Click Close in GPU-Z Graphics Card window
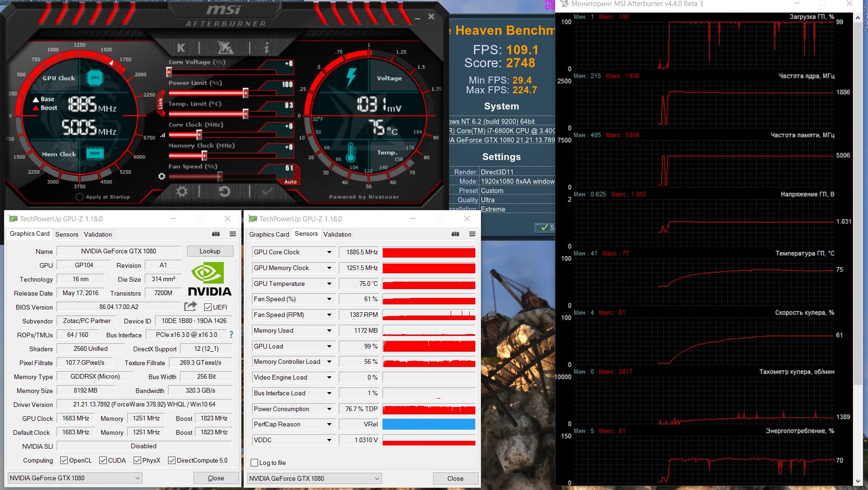 216,478
